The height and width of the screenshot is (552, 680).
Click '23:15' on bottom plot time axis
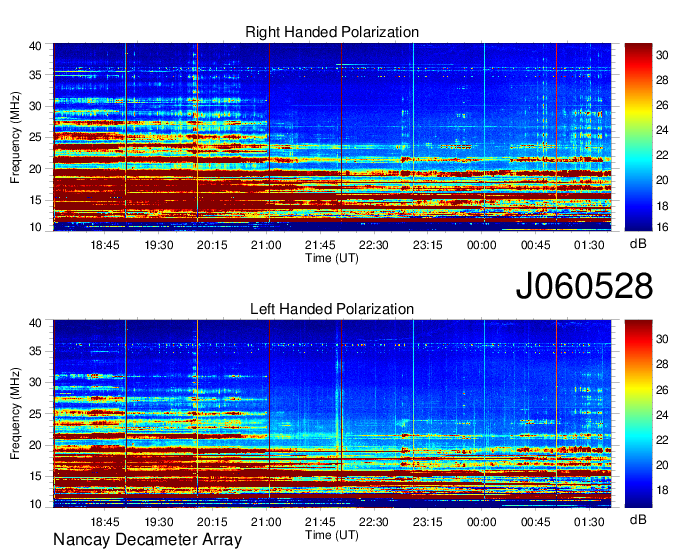[428, 522]
